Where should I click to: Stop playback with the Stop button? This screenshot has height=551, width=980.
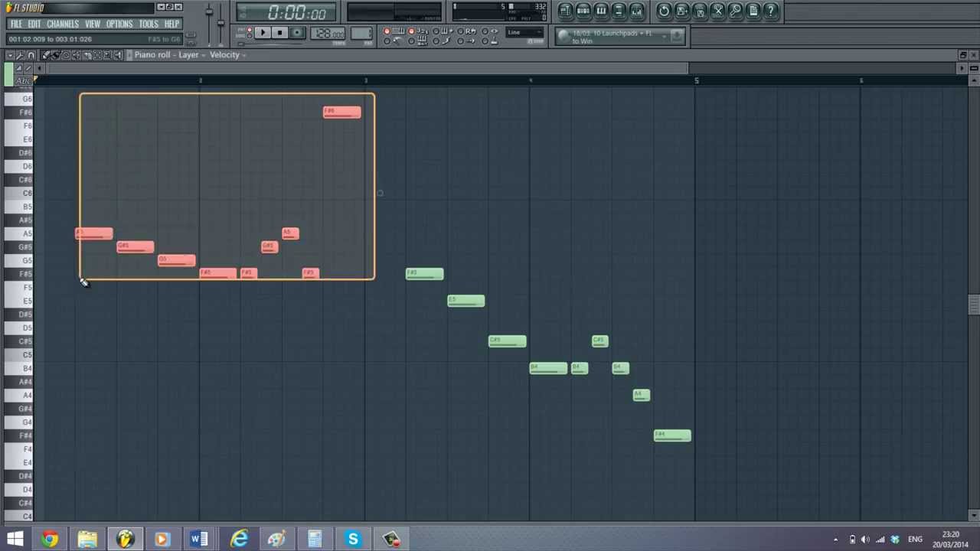click(279, 32)
